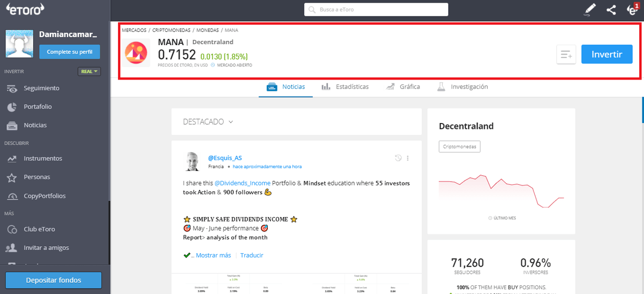Image resolution: width=644 pixels, height=294 pixels.
Task: Click the Invitar a amigos icon
Action: pyautogui.click(x=12, y=248)
